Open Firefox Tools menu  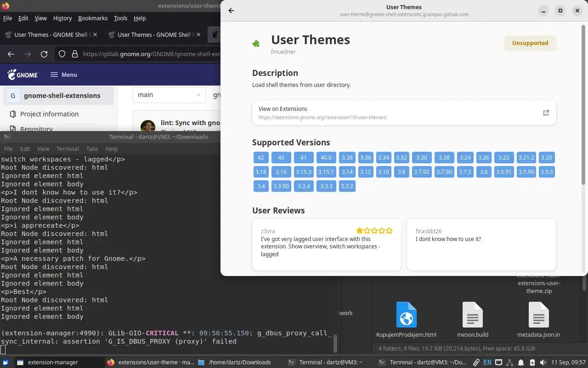pyautogui.click(x=120, y=18)
